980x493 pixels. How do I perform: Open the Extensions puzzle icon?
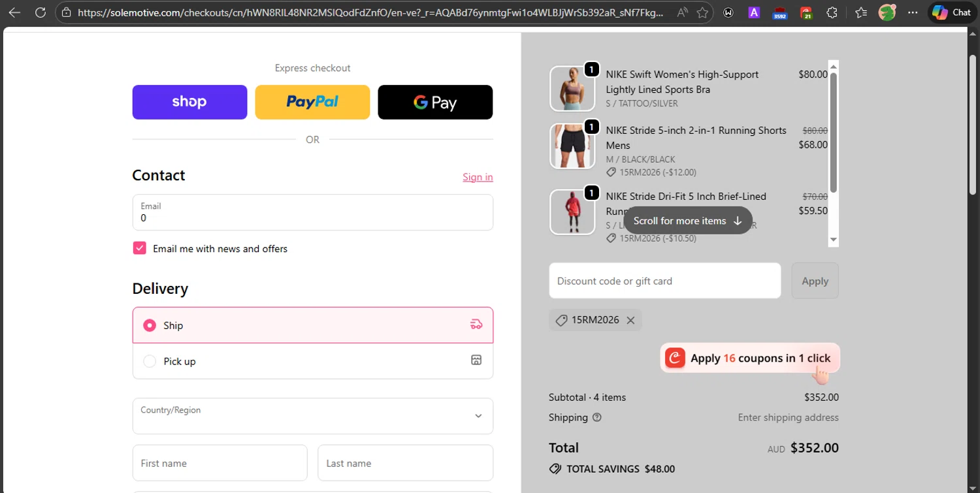[832, 12]
